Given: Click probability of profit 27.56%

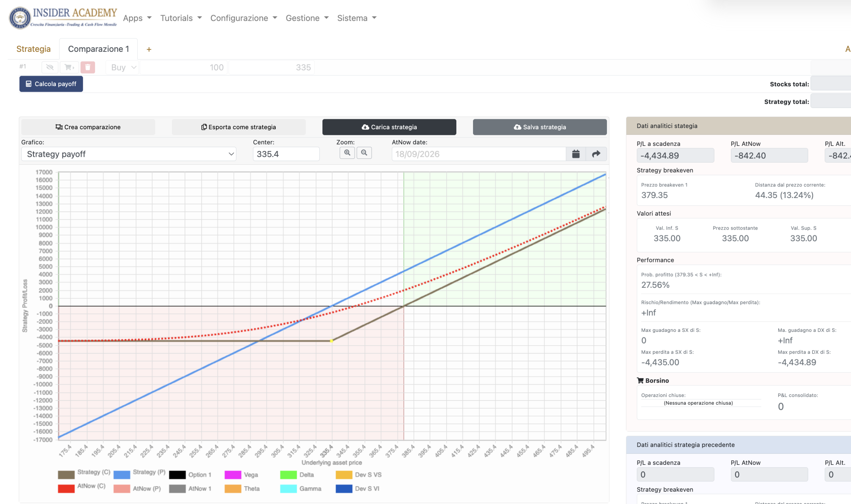Looking at the screenshot, I should [x=655, y=285].
